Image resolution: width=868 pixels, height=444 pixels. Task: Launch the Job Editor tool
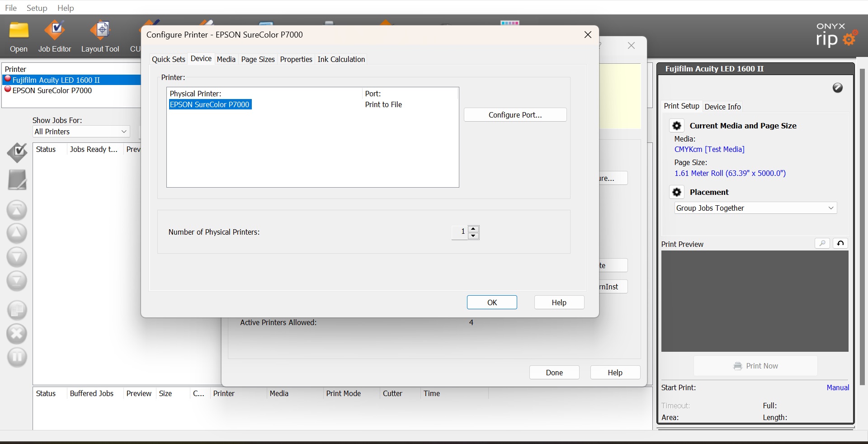[55, 36]
